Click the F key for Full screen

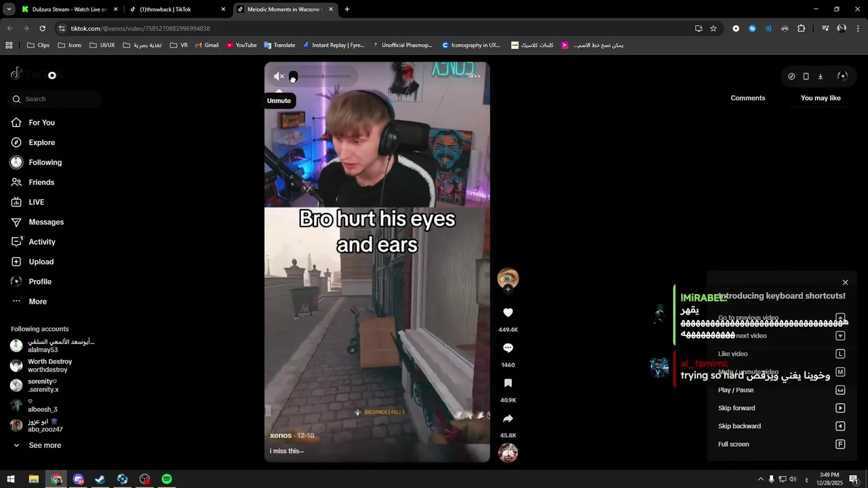pyautogui.click(x=840, y=445)
